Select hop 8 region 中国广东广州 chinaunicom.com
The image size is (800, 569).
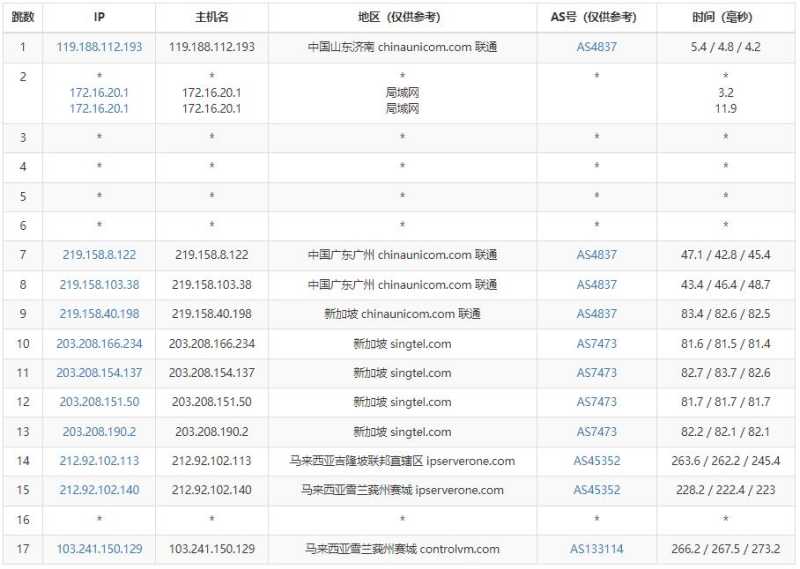[402, 284]
